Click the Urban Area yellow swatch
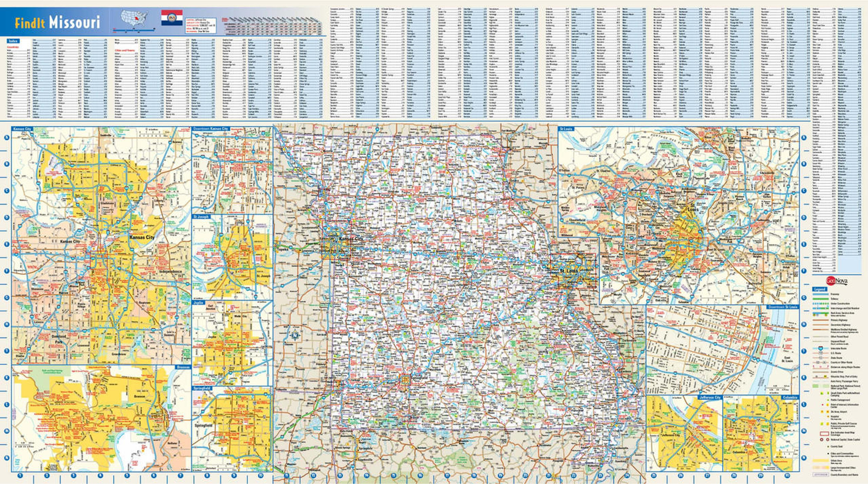 [820, 461]
